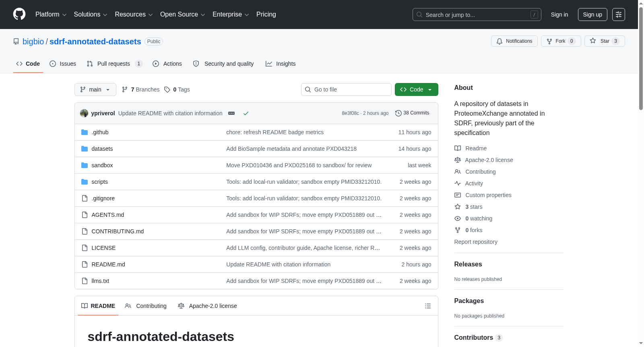This screenshot has width=644, height=347.
Task: Click the Sign in link
Action: 559,15
